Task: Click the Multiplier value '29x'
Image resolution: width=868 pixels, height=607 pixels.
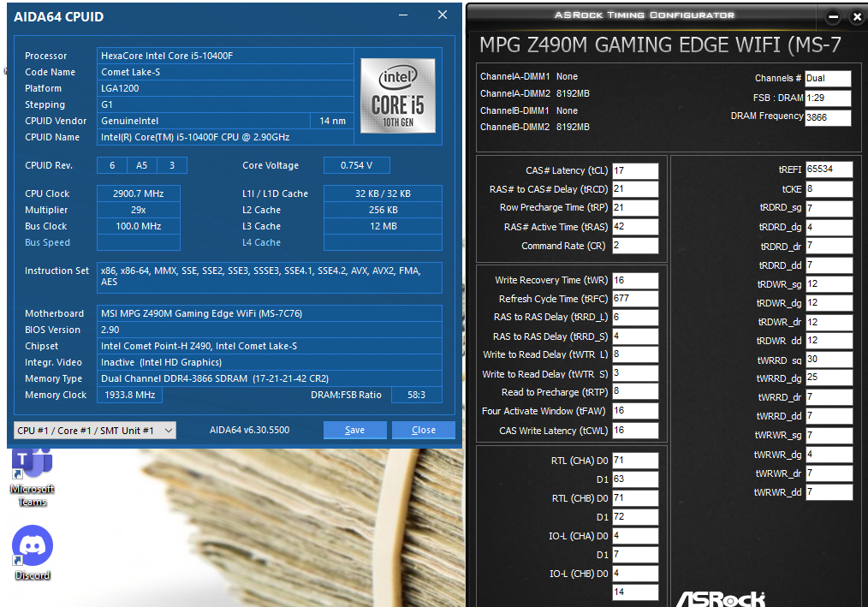Action: pyautogui.click(x=139, y=210)
